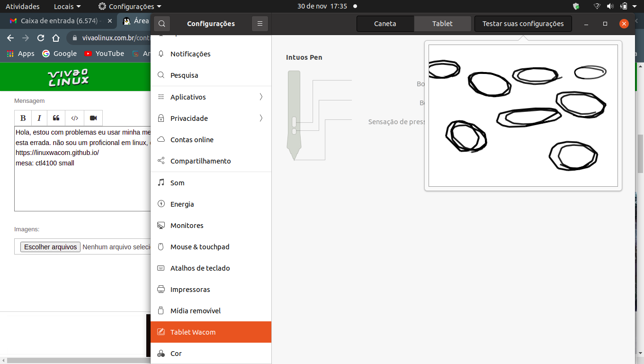Click the Chrome address bar
The width and height of the screenshot is (644, 364).
tap(109, 38)
